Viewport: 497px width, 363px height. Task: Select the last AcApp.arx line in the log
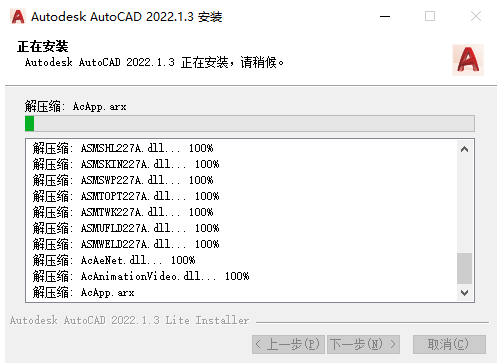[83, 292]
